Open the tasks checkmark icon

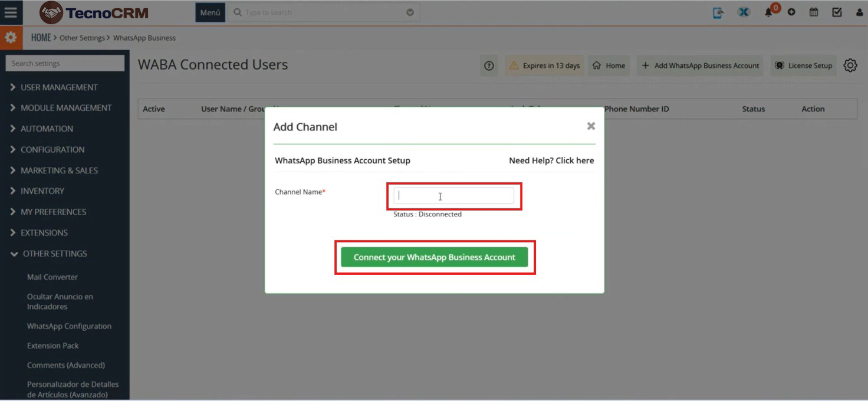click(837, 12)
